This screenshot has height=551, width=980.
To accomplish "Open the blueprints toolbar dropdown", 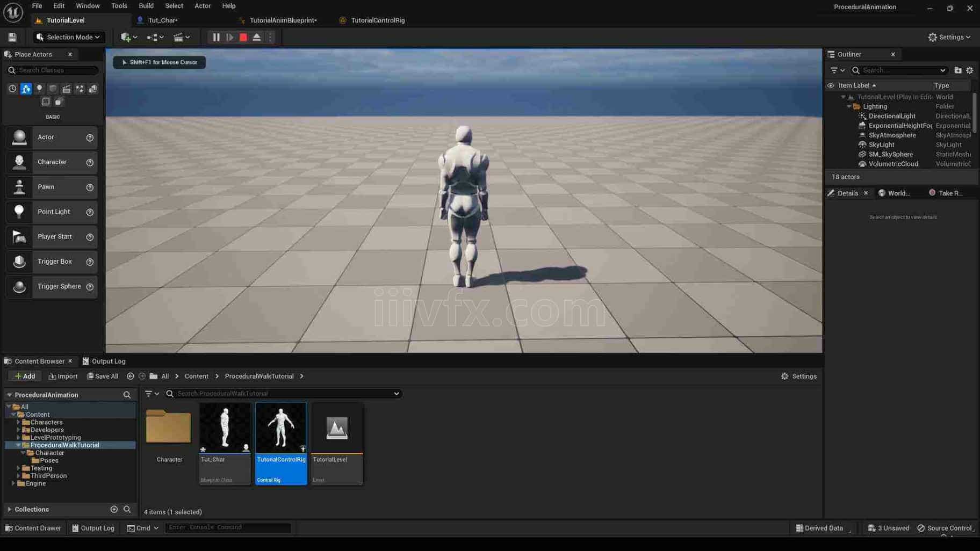I will [155, 37].
